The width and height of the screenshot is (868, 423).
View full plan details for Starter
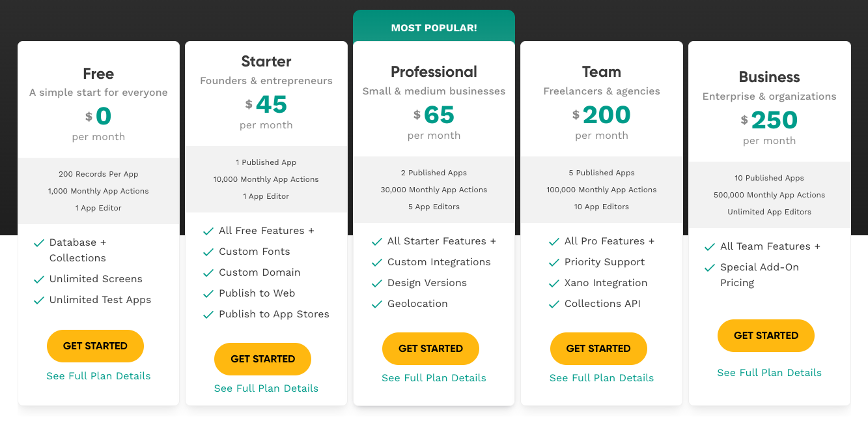pyautogui.click(x=266, y=388)
